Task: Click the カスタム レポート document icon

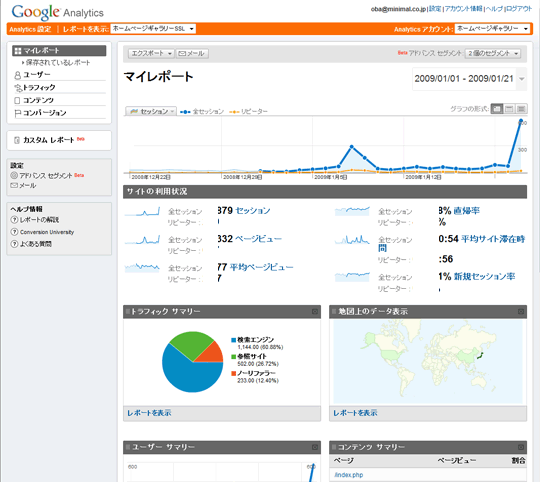Action: tap(17, 140)
